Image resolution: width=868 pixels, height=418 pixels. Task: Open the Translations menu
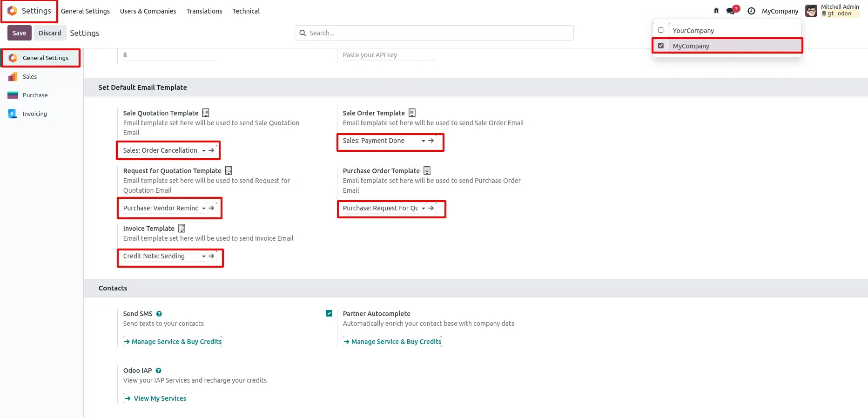tap(204, 11)
